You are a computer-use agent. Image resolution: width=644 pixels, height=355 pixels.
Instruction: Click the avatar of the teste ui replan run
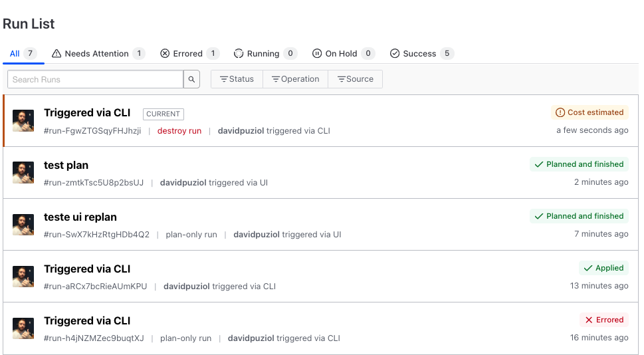point(23,225)
